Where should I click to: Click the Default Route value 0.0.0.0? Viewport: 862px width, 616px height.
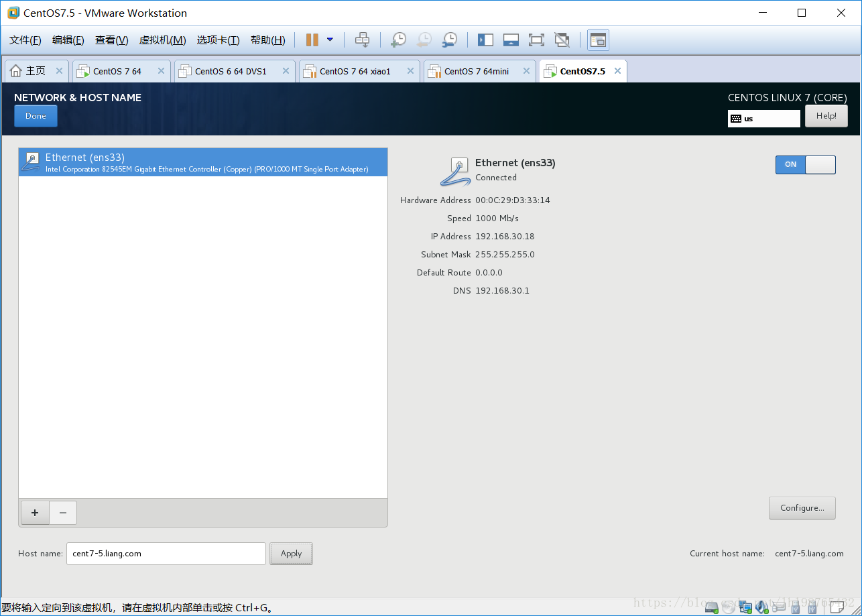(x=489, y=273)
